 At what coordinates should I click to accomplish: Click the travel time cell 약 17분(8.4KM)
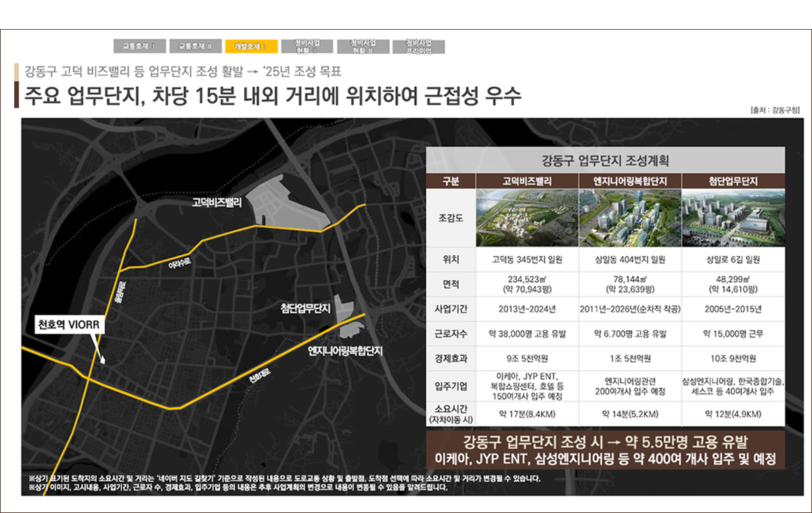tap(528, 414)
